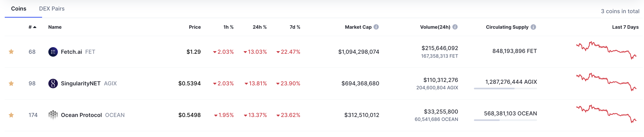This screenshot has height=137, width=644.
Task: Sort by the Circulating Supply column
Action: tap(507, 27)
